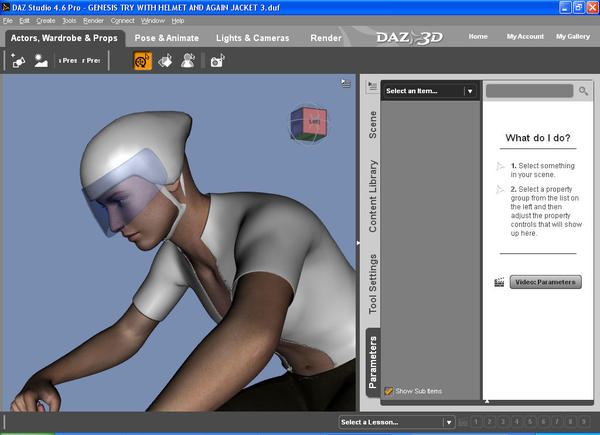Click the landscape scene icon in toolbar
The height and width of the screenshot is (435, 600).
(x=41, y=61)
